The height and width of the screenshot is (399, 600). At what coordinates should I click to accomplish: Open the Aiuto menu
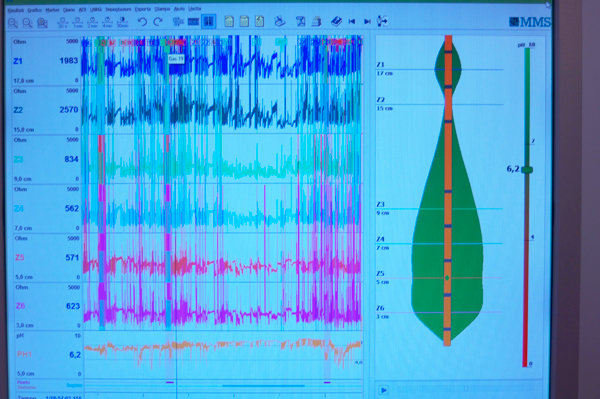click(x=179, y=9)
